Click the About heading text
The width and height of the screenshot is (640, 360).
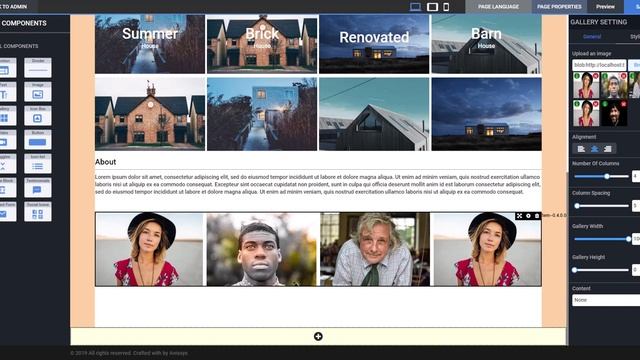105,162
